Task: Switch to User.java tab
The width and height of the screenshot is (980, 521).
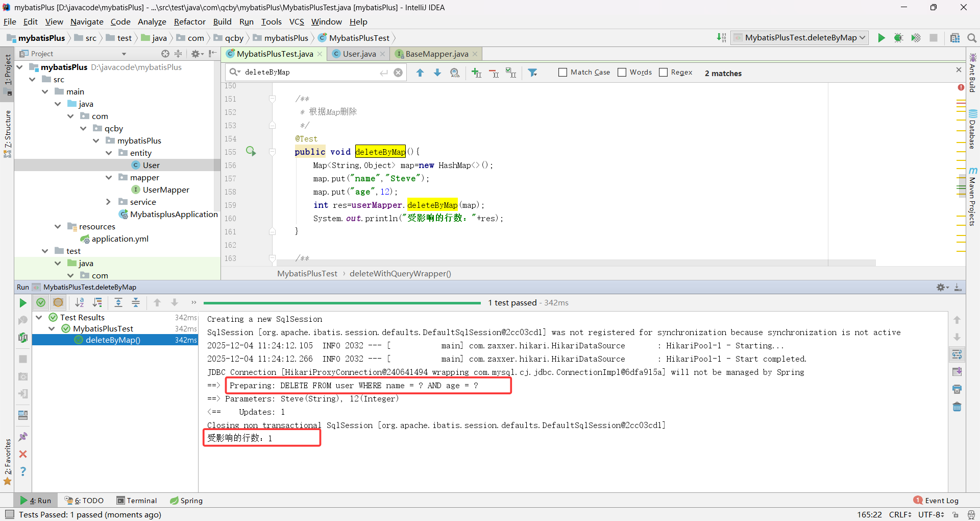Action: point(359,54)
